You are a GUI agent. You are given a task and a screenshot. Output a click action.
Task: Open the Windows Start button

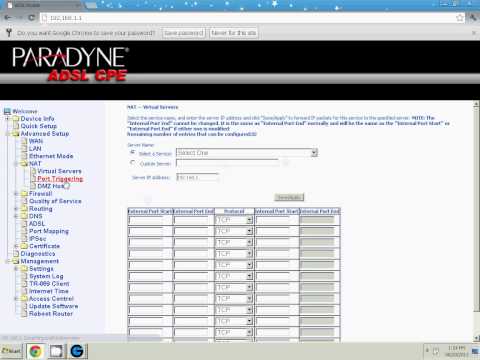(x=11, y=351)
